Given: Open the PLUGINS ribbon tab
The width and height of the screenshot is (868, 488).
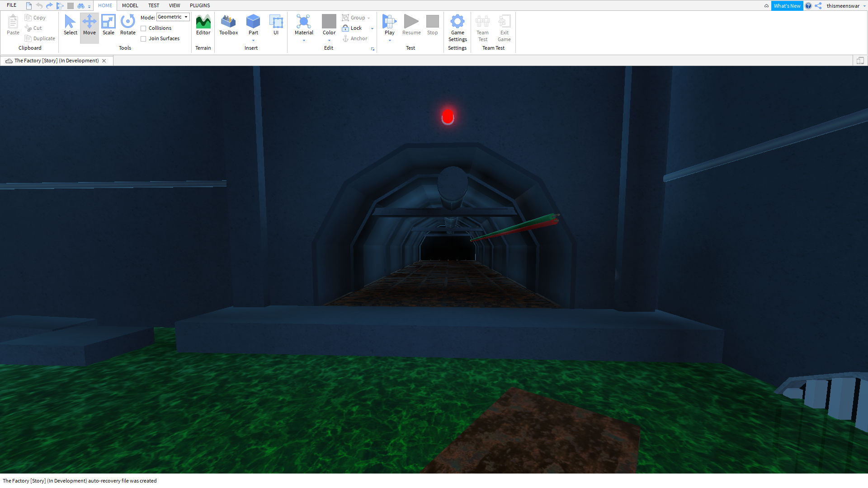Looking at the screenshot, I should click(x=200, y=5).
